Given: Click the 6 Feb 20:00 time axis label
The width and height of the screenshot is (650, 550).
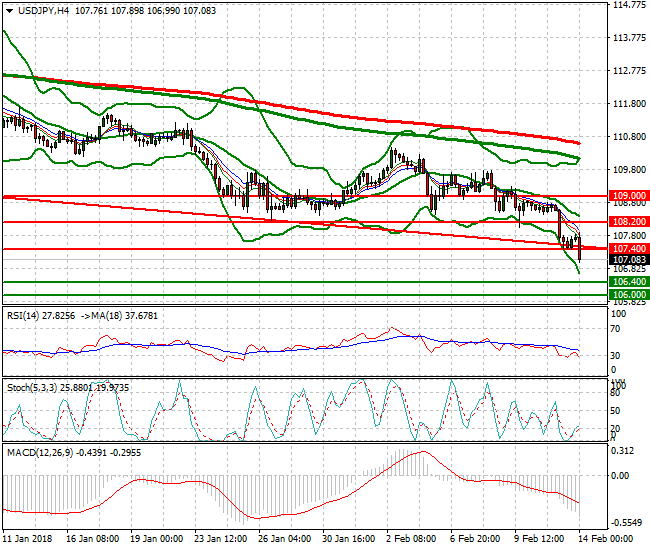Looking at the screenshot, I should tap(475, 539).
